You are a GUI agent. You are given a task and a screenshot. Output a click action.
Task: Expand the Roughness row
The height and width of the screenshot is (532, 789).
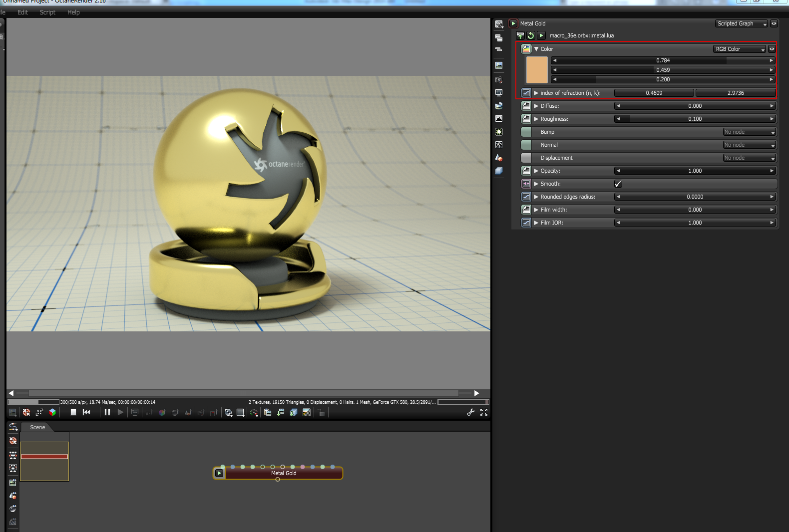(536, 119)
